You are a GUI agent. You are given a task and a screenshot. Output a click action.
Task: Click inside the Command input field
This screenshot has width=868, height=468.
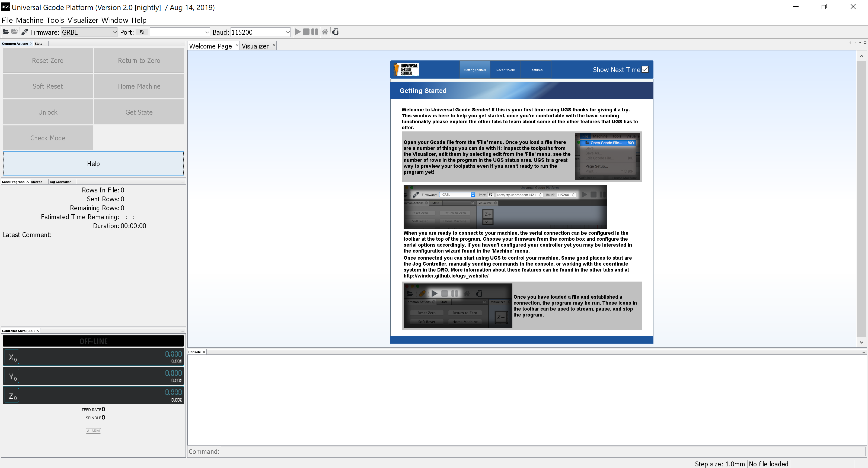tap(404, 451)
